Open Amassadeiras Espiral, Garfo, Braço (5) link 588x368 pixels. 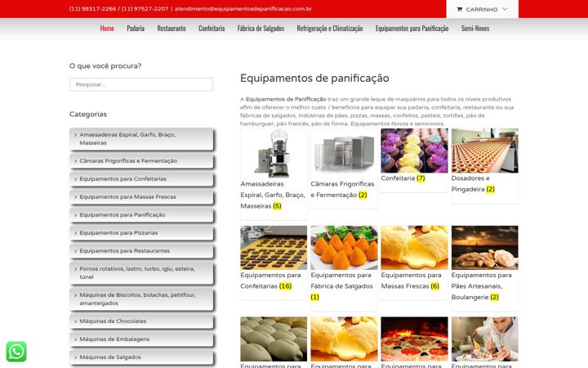coord(273,195)
